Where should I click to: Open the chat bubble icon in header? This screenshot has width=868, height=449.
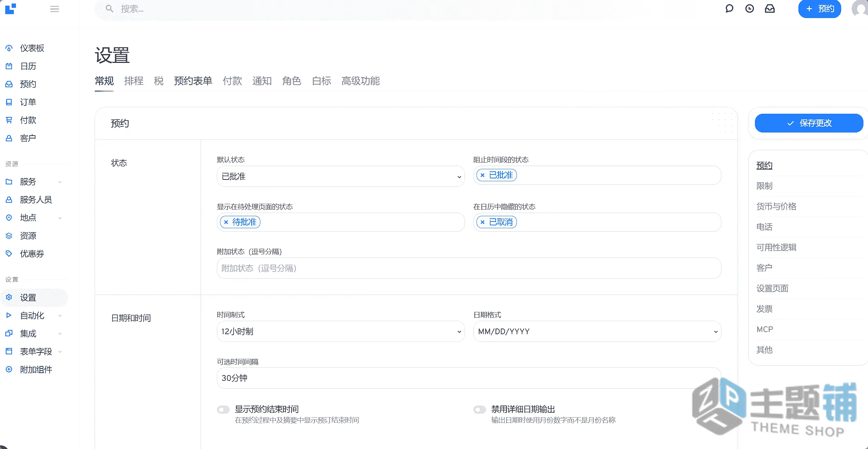coord(729,8)
